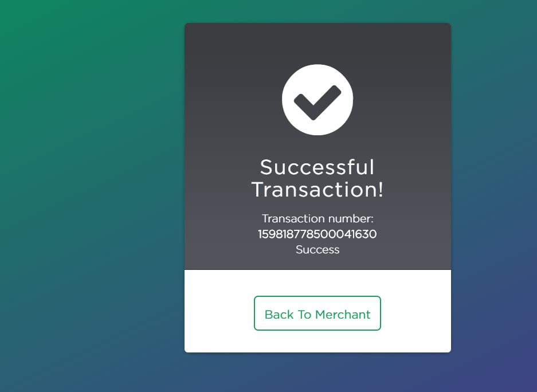
Task: Click the white area right of Back To Merchant
Action: pos(416,313)
